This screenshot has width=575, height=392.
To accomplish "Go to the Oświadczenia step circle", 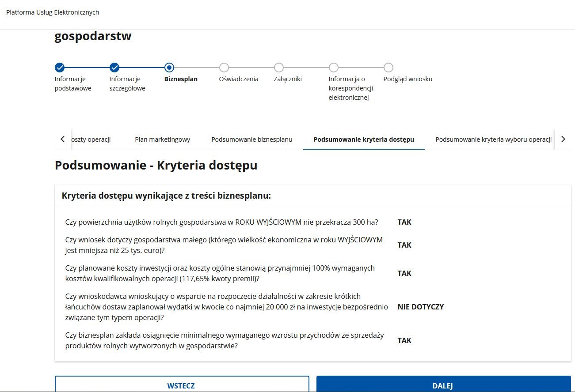I will 224,68.
